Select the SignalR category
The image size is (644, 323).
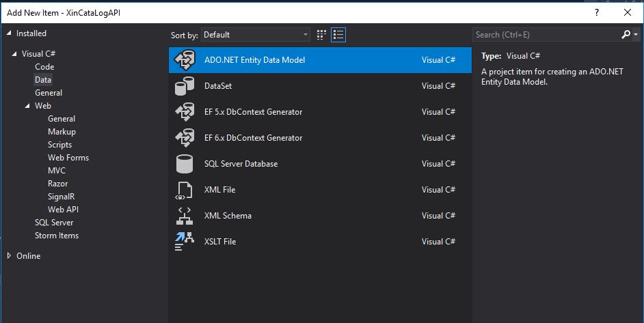pos(62,197)
